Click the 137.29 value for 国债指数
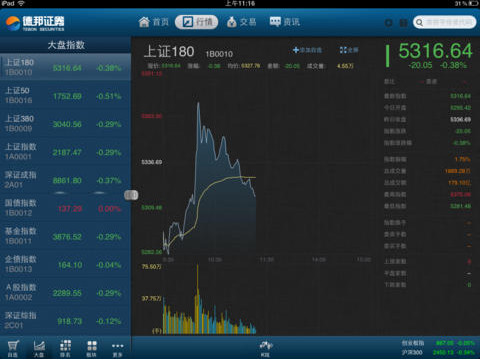The image size is (480, 360). [x=70, y=209]
